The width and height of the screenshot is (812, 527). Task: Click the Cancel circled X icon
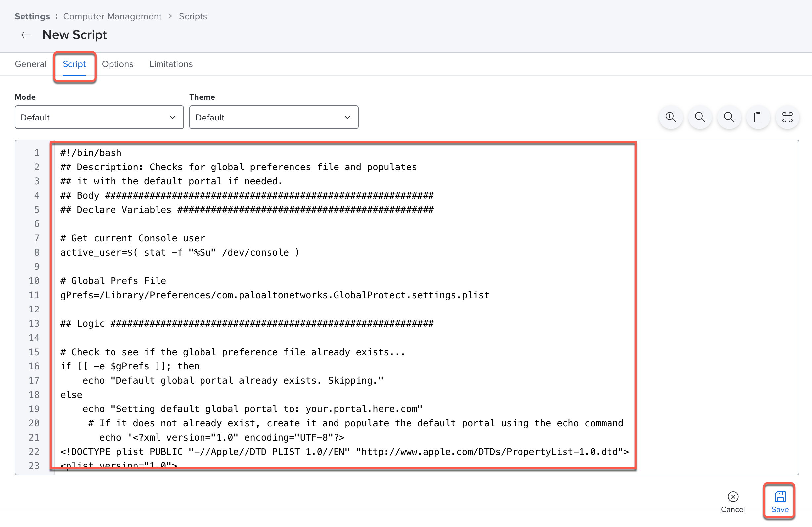click(733, 496)
